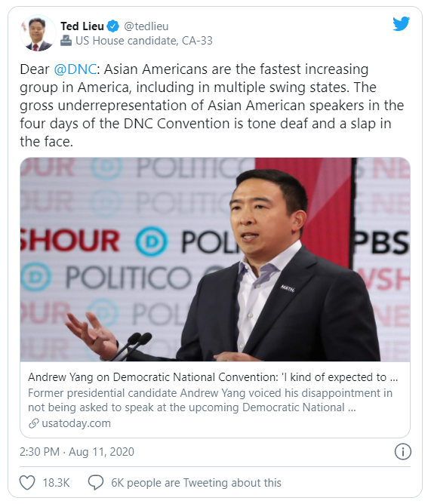
Task: Open Ted Lieu's profile picture
Action: [x=38, y=32]
